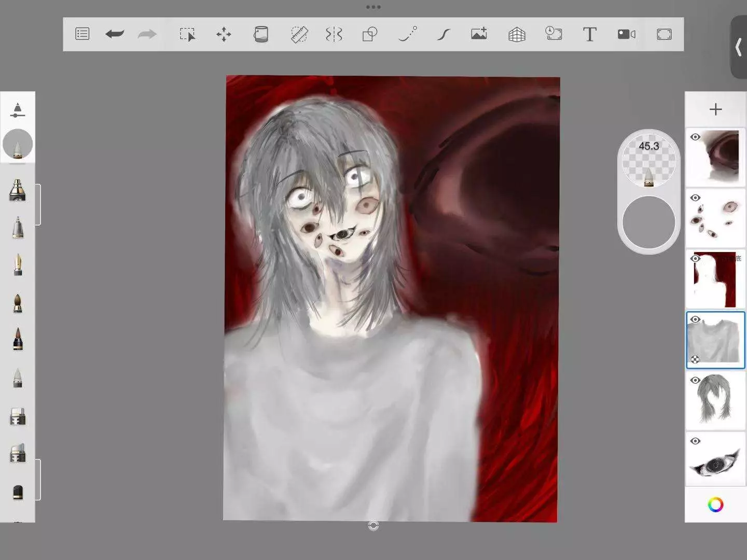This screenshot has width=747, height=560.
Task: Hide the large dark eye layer
Action: click(x=695, y=137)
